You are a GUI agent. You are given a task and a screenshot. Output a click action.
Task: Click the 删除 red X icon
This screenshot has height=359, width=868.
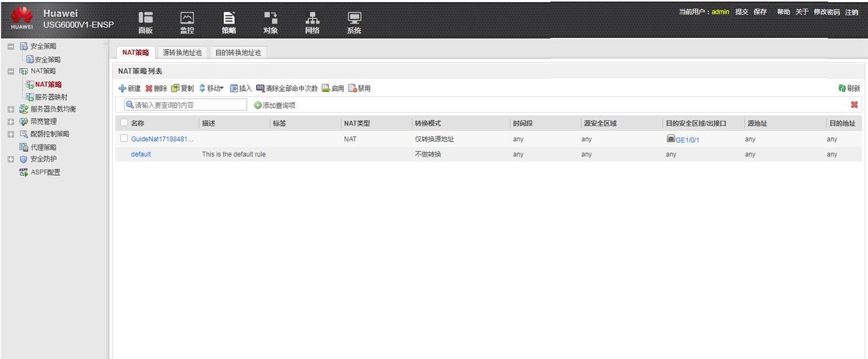click(x=149, y=88)
